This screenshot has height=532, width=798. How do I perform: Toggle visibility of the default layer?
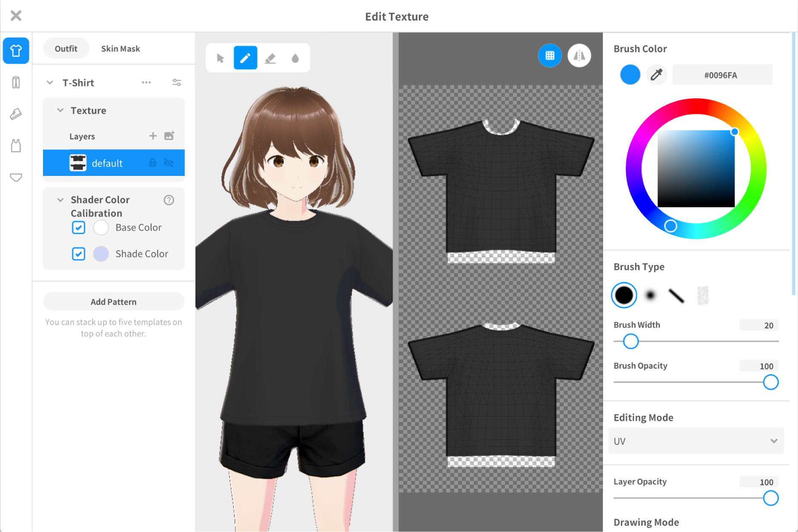[x=169, y=163]
